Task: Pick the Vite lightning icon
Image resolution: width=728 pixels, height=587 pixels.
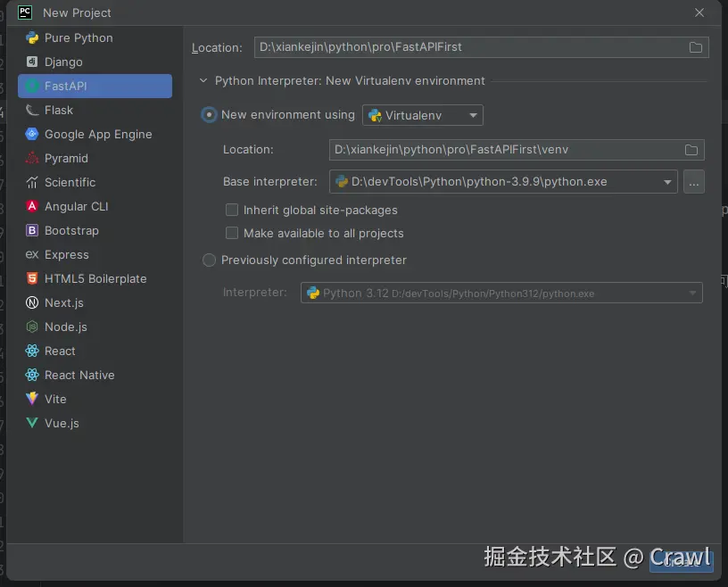Action: 32,399
